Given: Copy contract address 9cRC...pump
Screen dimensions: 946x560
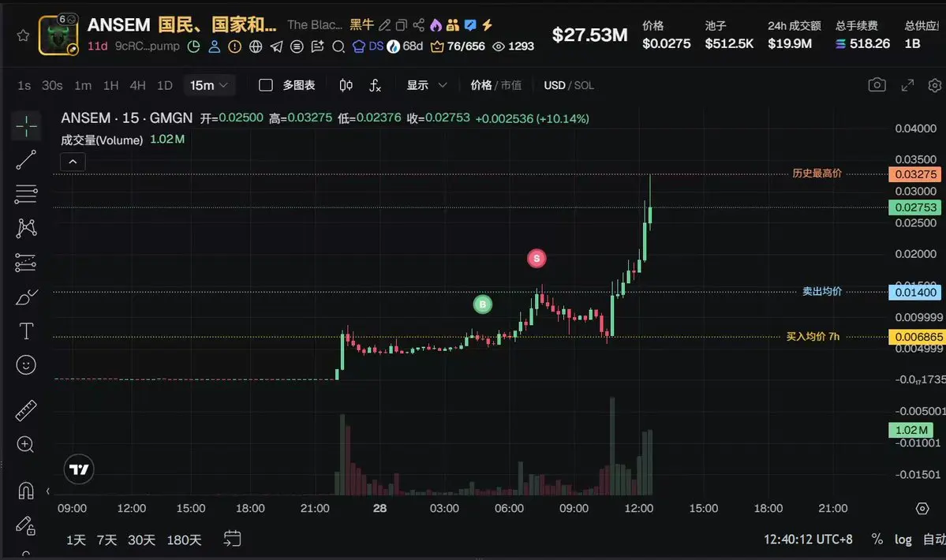Looking at the screenshot, I should pyautogui.click(x=148, y=46).
